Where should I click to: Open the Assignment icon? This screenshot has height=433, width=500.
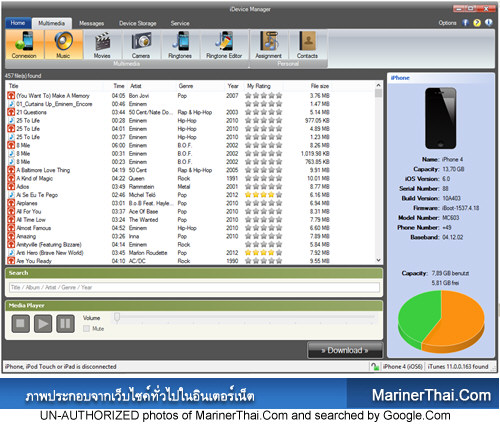point(269,44)
